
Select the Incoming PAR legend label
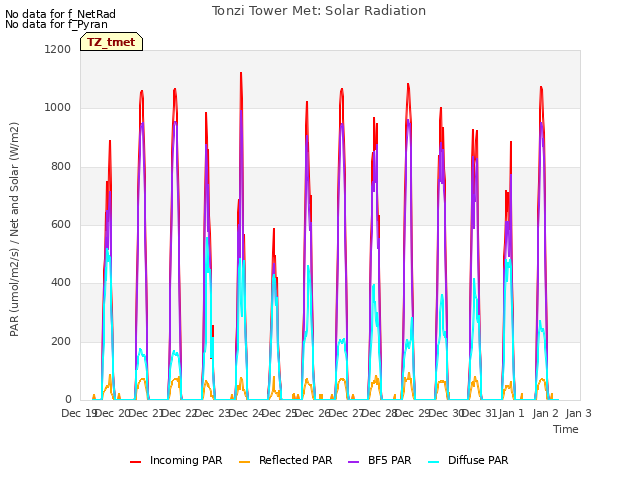click(x=186, y=460)
